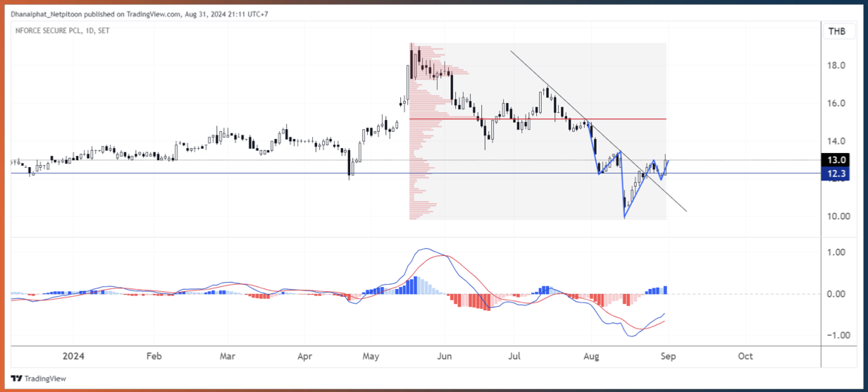Click the Oct label on time axis
This screenshot has height=392, width=868.
point(745,356)
